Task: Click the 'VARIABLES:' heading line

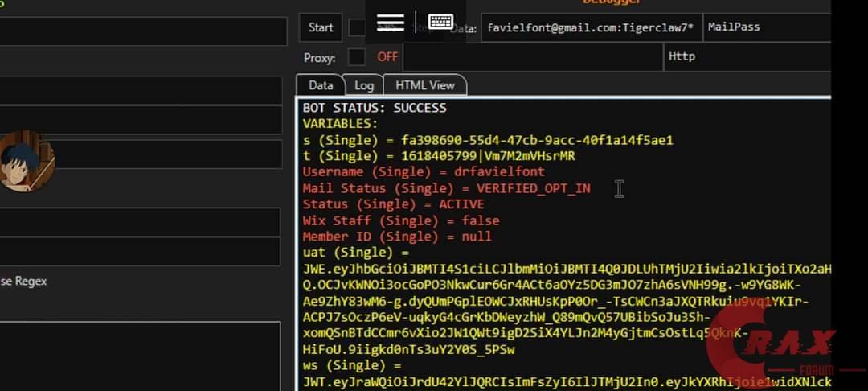Action: [x=341, y=124]
